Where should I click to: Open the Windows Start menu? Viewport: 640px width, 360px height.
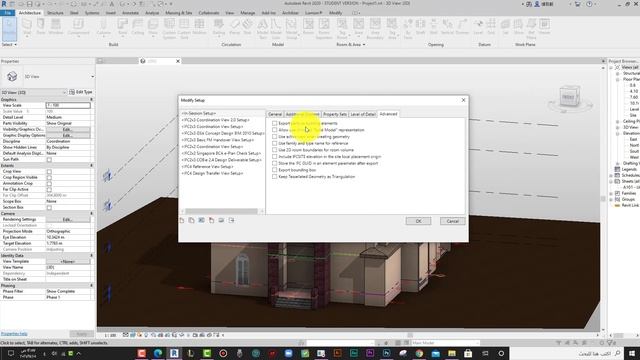[x=632, y=353]
